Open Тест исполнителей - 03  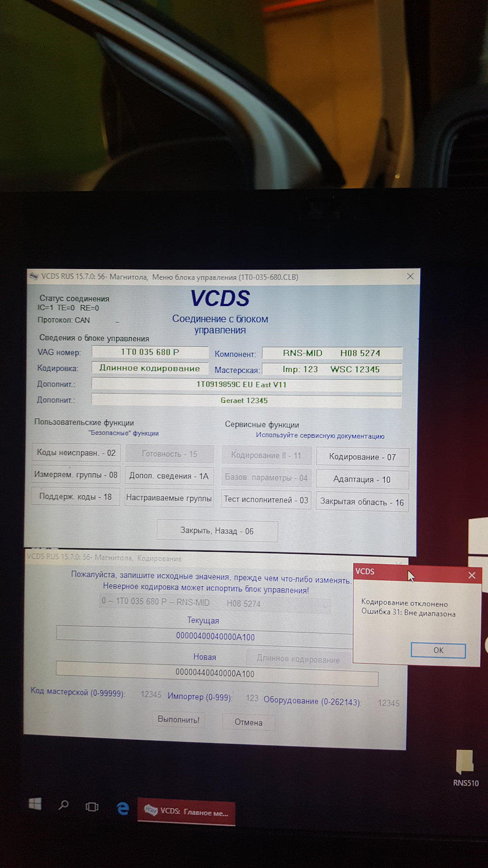(266, 500)
